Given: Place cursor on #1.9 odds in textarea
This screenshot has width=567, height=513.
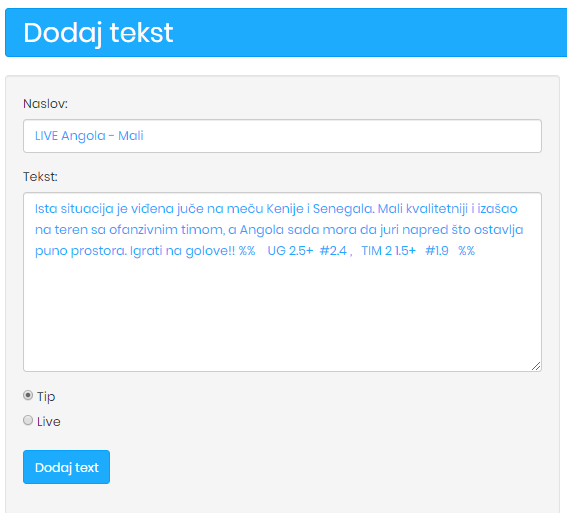Looking at the screenshot, I should 437,251.
